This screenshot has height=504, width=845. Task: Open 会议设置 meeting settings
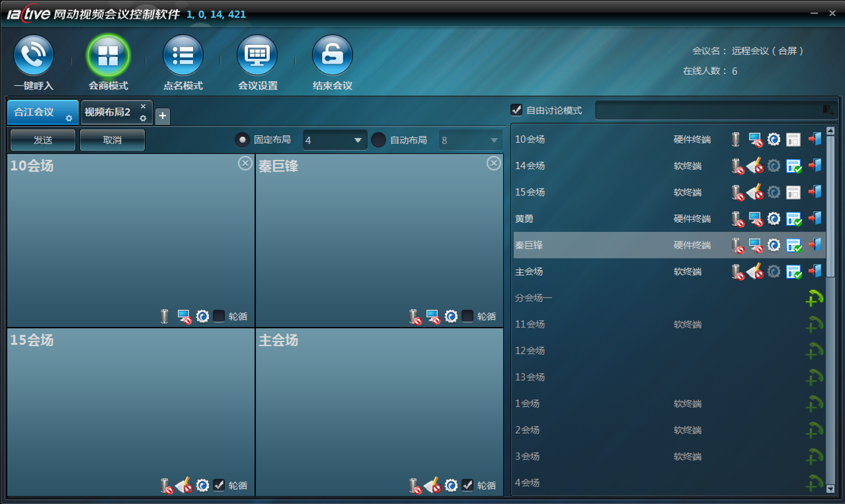click(x=257, y=55)
